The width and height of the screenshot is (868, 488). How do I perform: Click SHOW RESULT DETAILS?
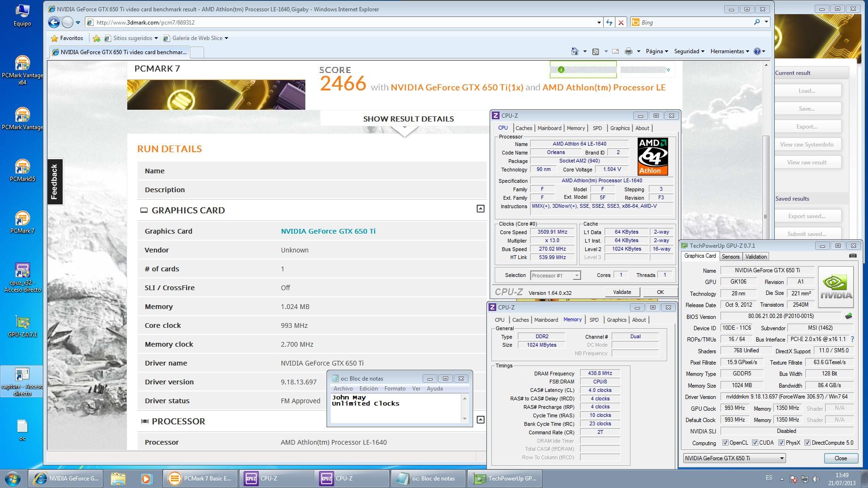coord(409,119)
